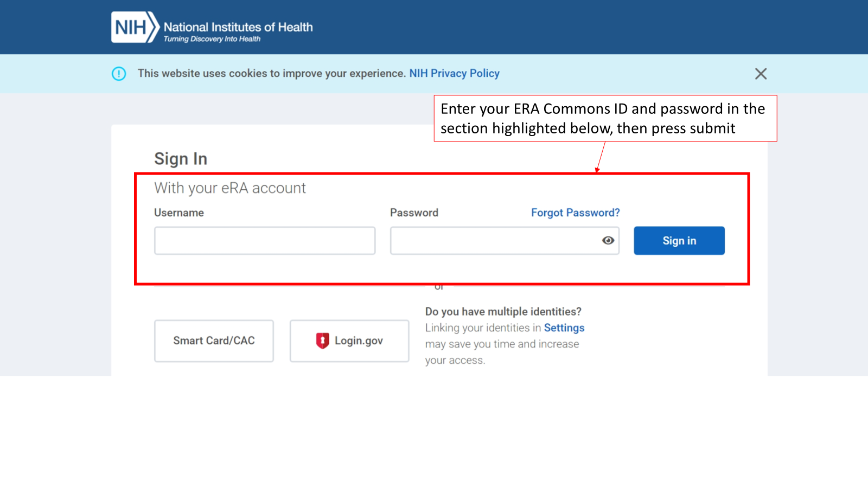The image size is (868, 488).
Task: Click the Turning Discovery Into Health tagline
Action: [x=212, y=39]
